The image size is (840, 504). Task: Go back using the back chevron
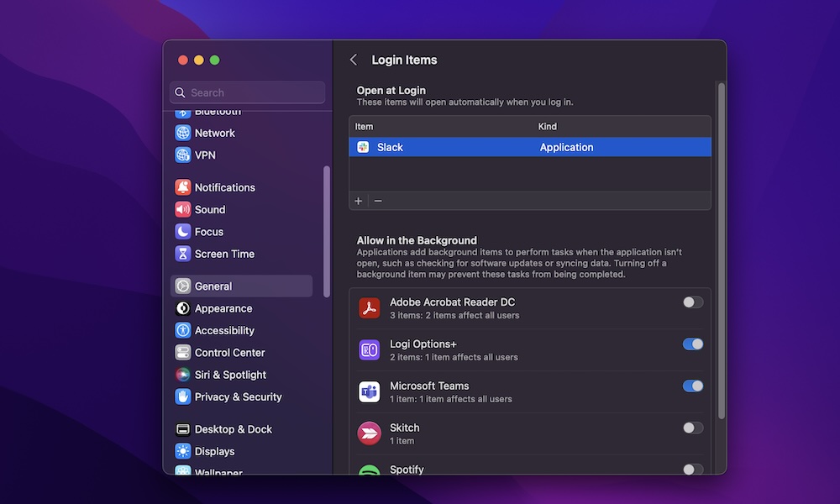point(354,60)
